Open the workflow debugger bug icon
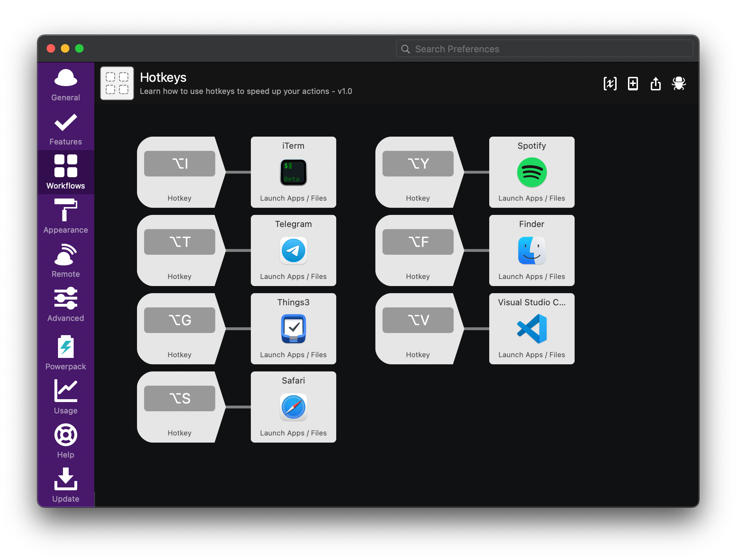This screenshot has width=739, height=560. (679, 84)
